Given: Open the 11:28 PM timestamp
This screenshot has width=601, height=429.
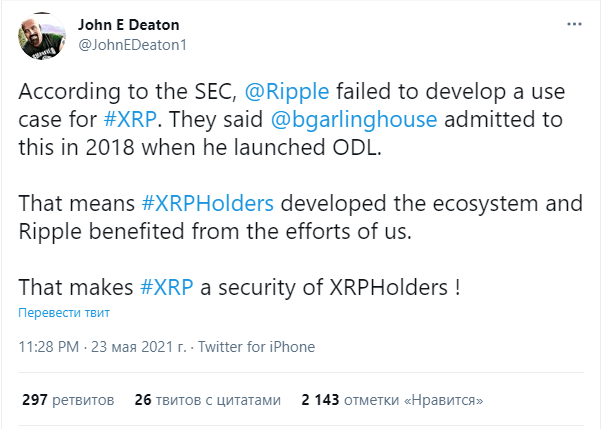Looking at the screenshot, I should pos(49,347).
